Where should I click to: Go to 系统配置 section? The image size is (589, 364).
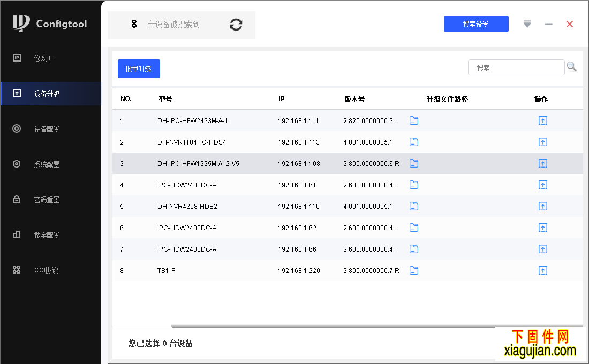click(51, 164)
